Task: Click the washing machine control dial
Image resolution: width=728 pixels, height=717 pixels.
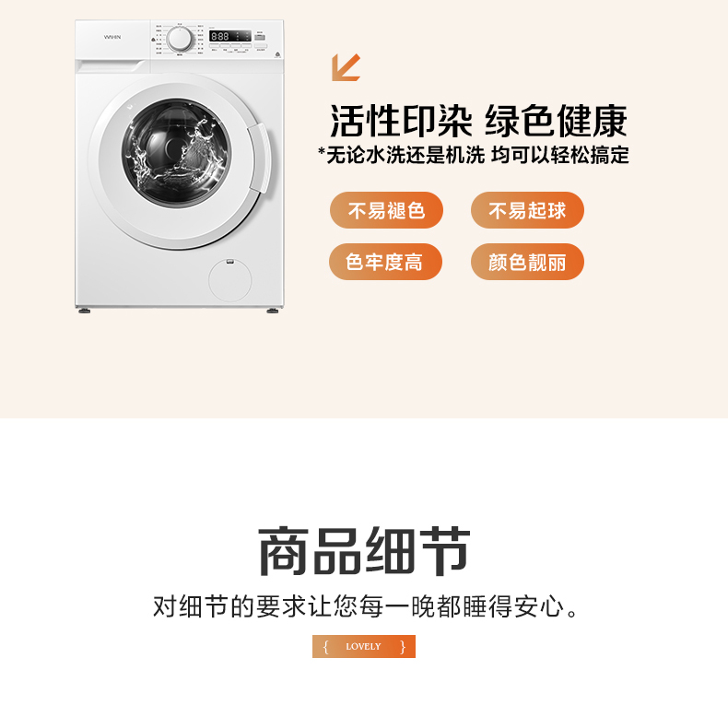Action: [180, 39]
